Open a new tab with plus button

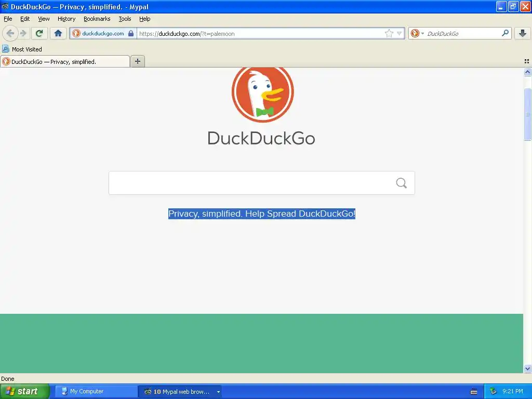pyautogui.click(x=137, y=61)
